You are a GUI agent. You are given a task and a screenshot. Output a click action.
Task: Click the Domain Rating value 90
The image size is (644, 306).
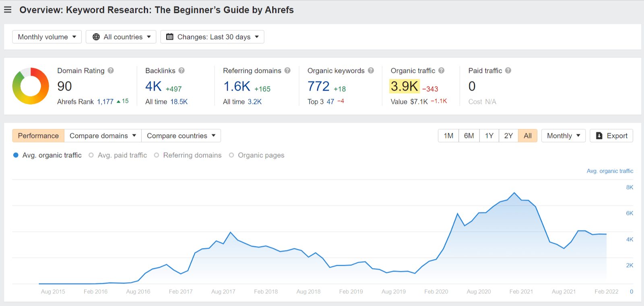[64, 86]
